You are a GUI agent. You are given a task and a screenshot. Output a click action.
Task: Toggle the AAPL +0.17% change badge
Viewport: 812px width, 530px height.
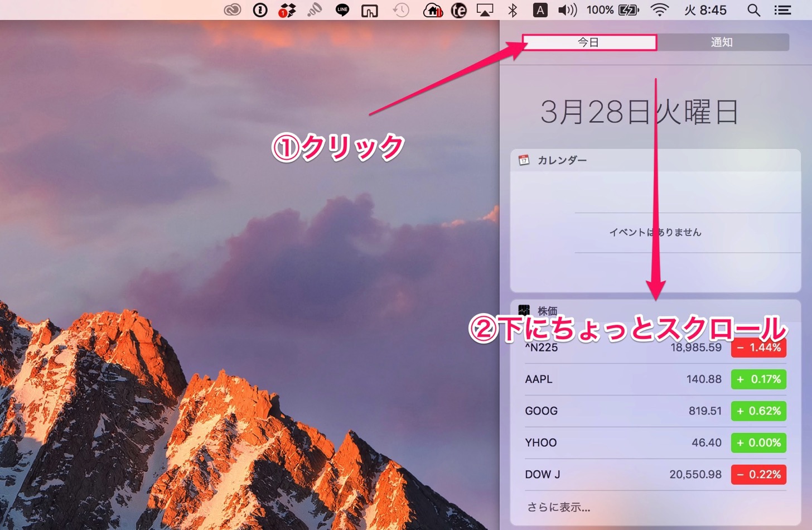758,379
